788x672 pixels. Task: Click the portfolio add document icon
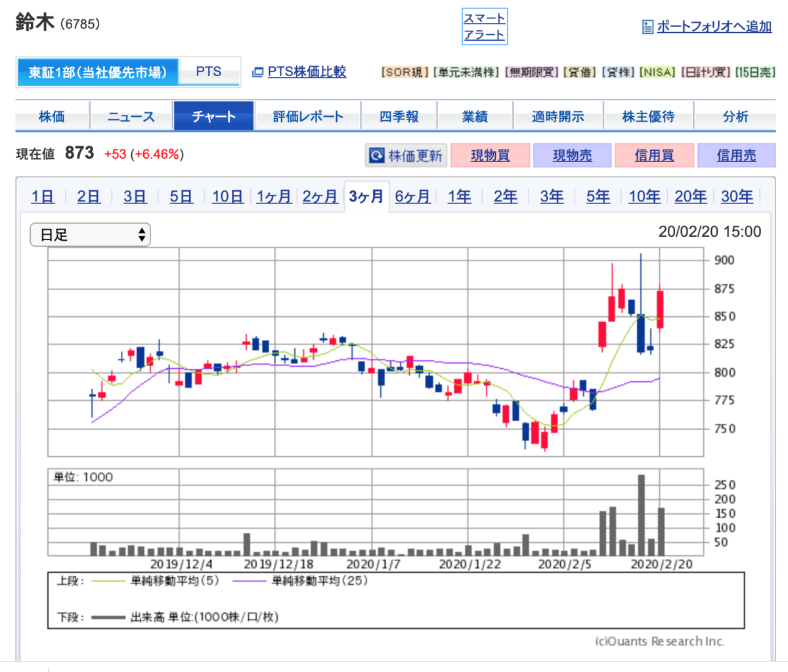(647, 27)
